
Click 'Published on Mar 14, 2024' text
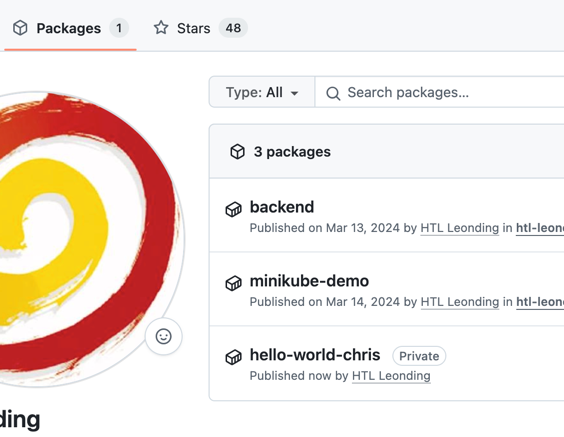[x=325, y=302]
